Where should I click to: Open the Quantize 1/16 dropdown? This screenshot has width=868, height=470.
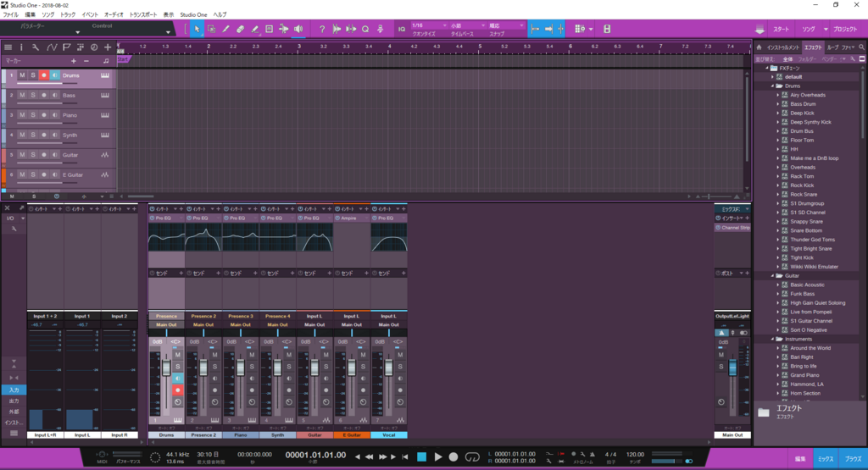429,25
